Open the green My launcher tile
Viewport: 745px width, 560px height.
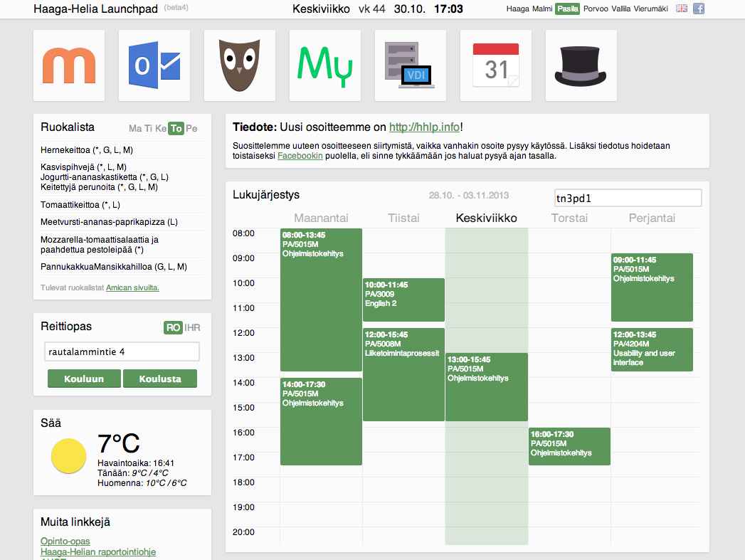tap(325, 65)
